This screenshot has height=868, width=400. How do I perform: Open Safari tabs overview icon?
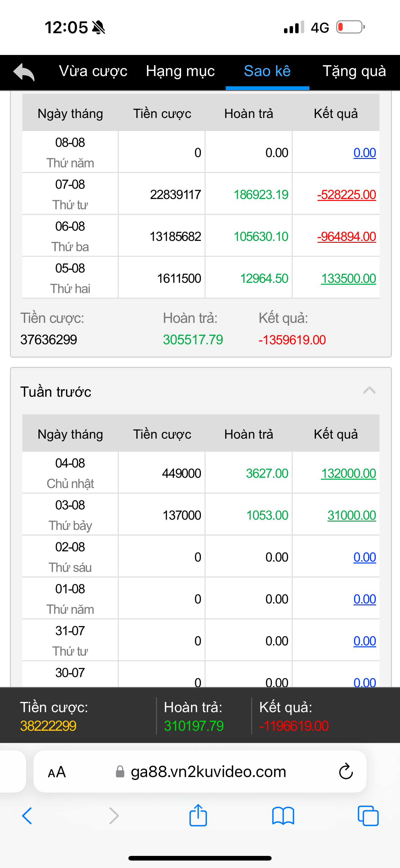point(368,816)
